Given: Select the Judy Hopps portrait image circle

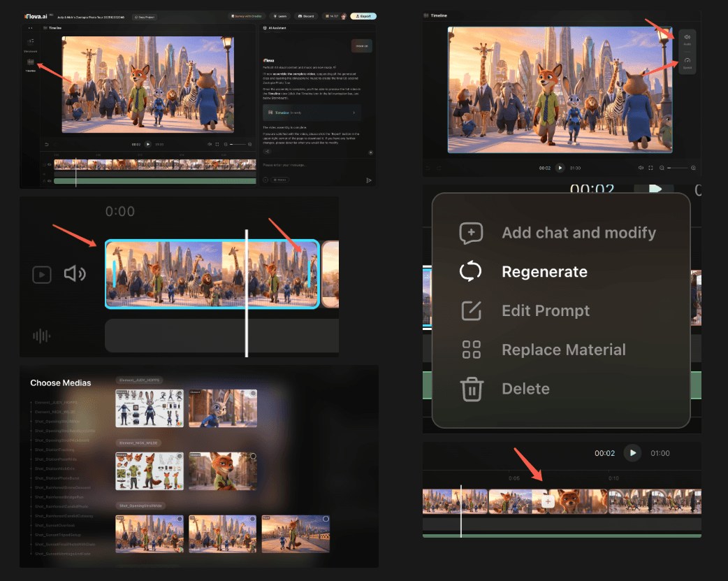Looking at the screenshot, I should (253, 394).
